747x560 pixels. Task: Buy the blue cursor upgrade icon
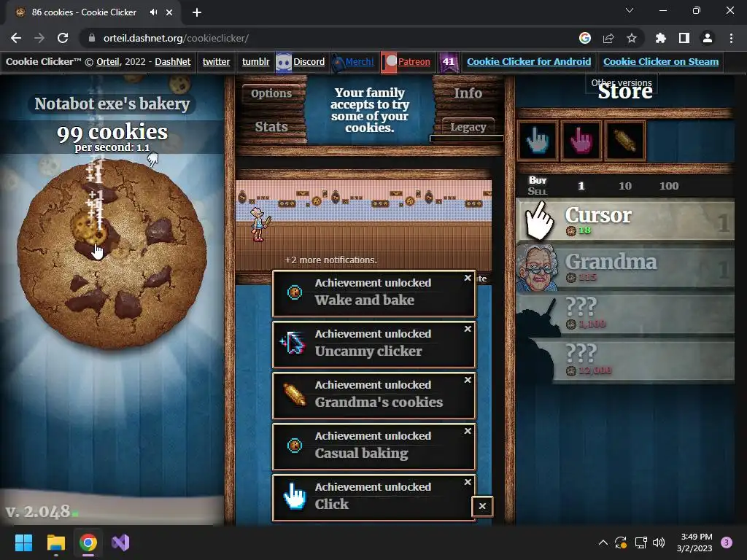click(538, 141)
